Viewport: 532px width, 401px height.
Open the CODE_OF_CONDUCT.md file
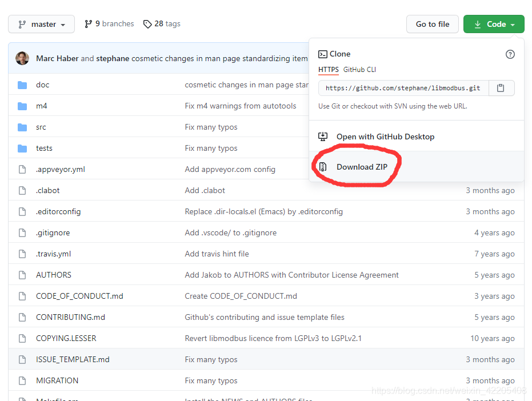(80, 296)
